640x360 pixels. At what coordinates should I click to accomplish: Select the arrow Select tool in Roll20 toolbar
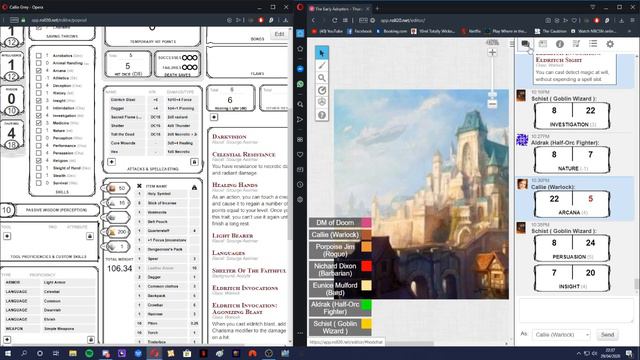(x=322, y=53)
